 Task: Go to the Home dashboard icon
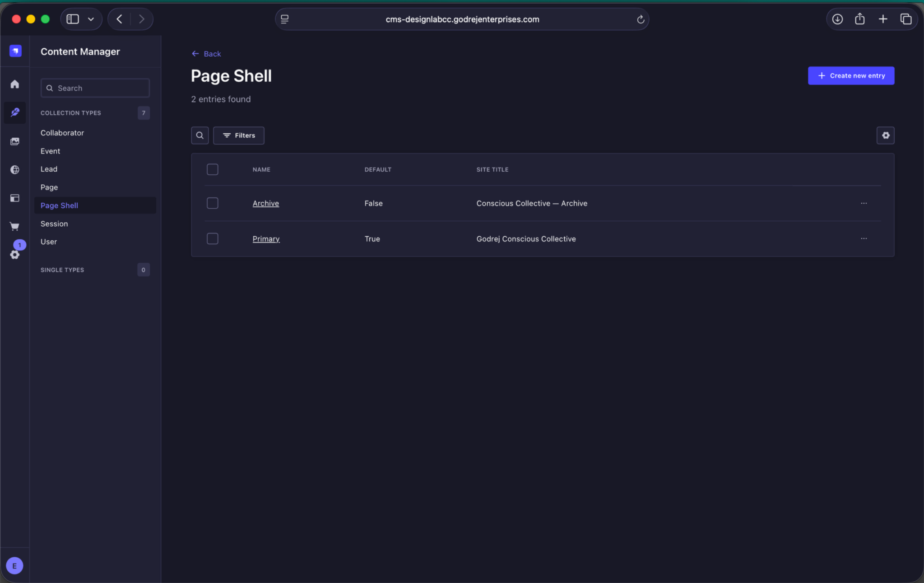(x=15, y=84)
